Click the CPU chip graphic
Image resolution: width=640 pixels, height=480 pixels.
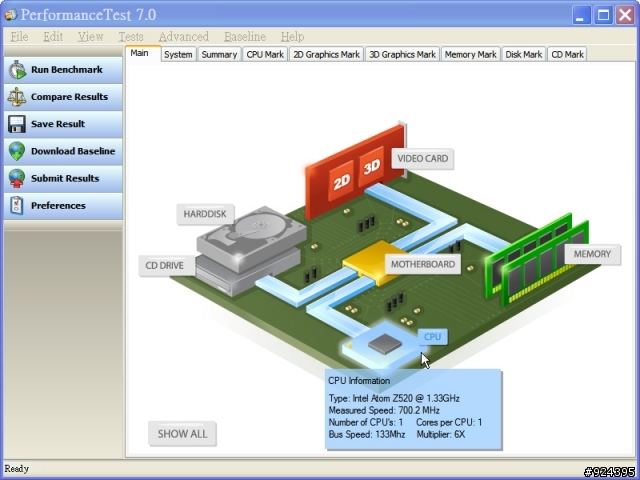point(384,344)
